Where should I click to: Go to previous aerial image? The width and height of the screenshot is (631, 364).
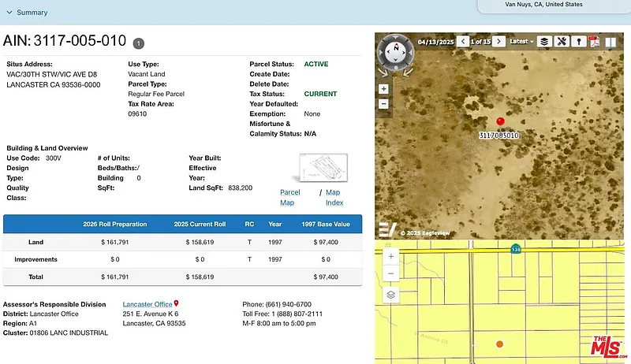coord(462,41)
